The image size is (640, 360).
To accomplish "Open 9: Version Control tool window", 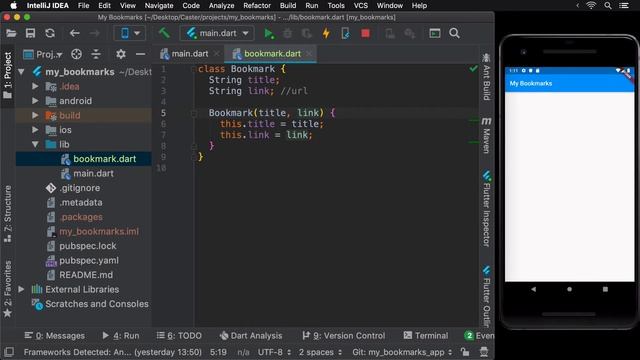I will [x=344, y=336].
